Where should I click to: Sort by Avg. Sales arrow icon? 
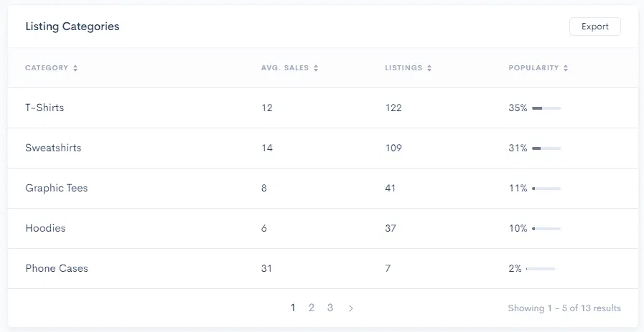coord(316,68)
